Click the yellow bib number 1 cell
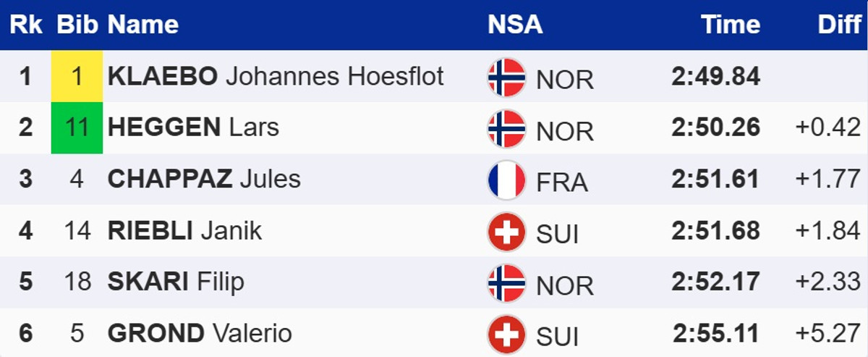 coord(77,76)
